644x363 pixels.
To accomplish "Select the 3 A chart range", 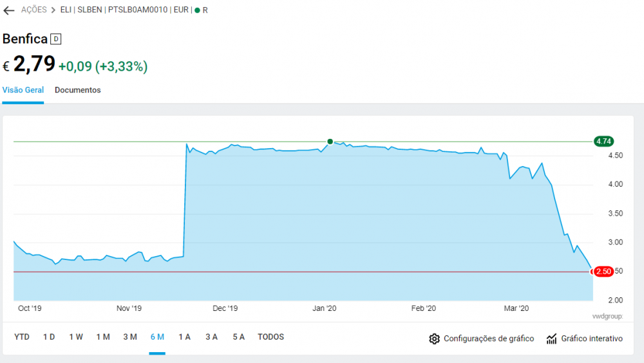I will [x=211, y=337].
